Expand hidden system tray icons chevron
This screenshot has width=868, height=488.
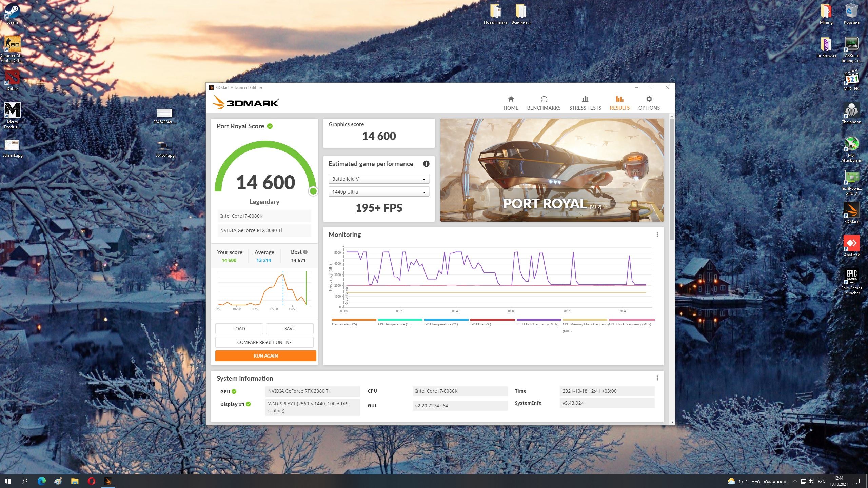pos(795,481)
